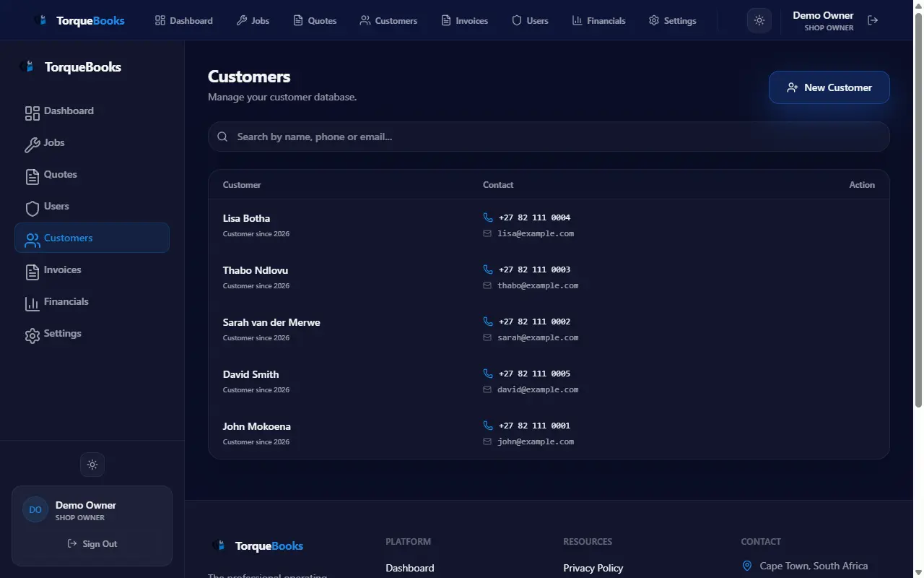Screen dimensions: 924x578
Task: Toggle theme with the sidebar sun button
Action: [92, 465]
